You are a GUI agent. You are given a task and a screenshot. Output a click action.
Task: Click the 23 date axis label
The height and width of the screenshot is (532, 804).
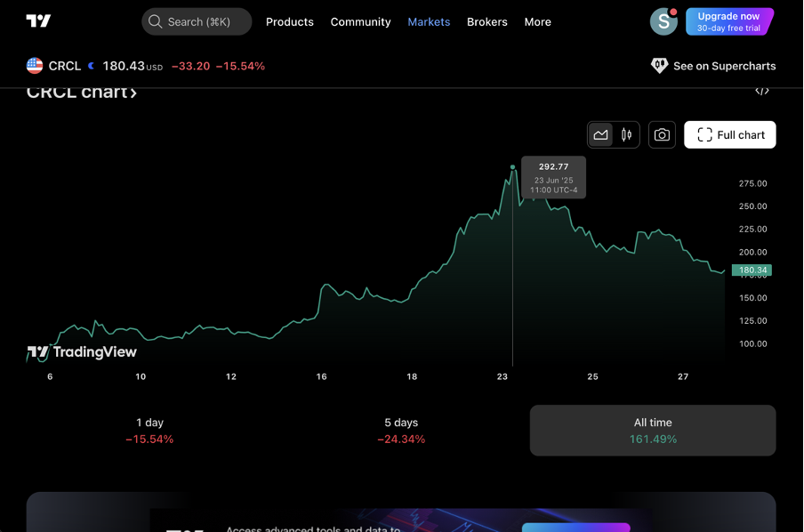(x=502, y=376)
